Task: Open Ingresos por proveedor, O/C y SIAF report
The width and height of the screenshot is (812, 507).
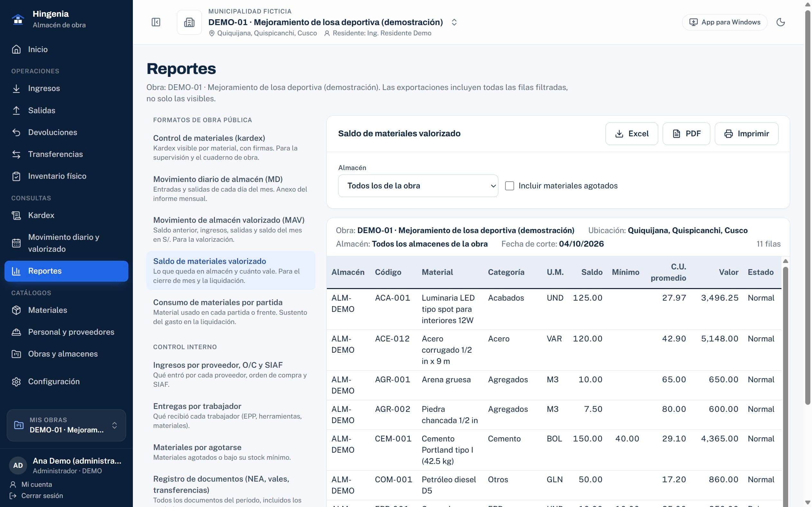Action: 231,375
